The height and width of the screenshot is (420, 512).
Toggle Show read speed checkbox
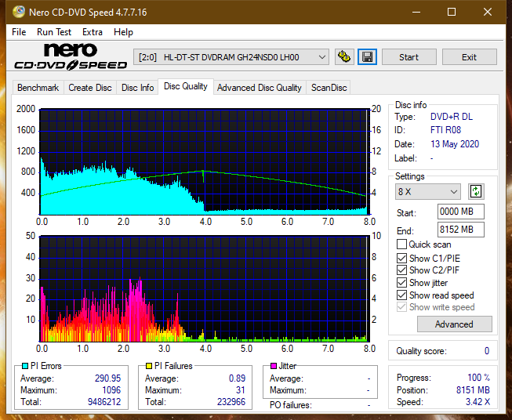pyautogui.click(x=401, y=295)
